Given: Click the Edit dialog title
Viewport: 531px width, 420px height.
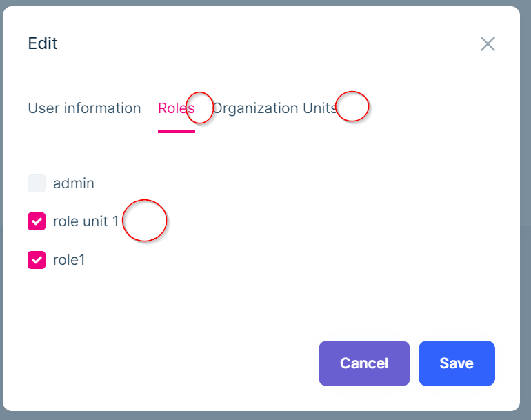Looking at the screenshot, I should 43,43.
